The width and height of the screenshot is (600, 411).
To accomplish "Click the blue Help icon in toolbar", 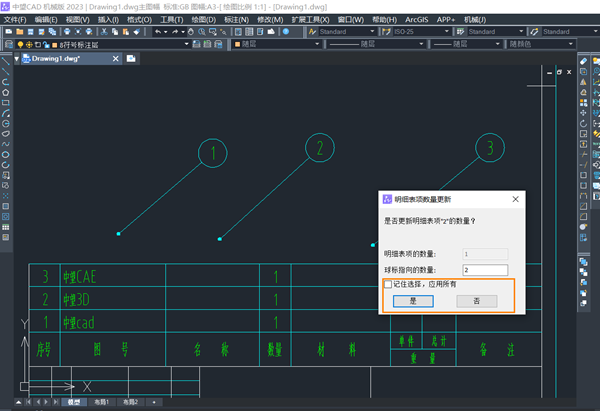I will pos(286,32).
